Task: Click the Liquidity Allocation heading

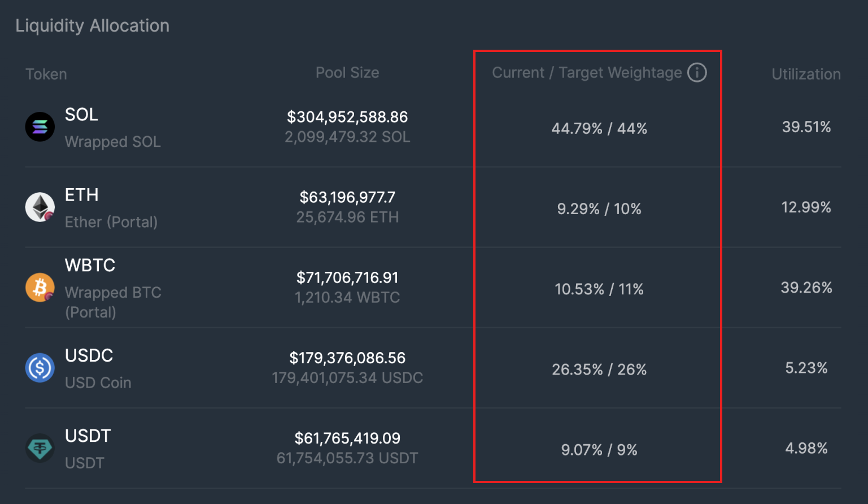Action: pos(93,25)
